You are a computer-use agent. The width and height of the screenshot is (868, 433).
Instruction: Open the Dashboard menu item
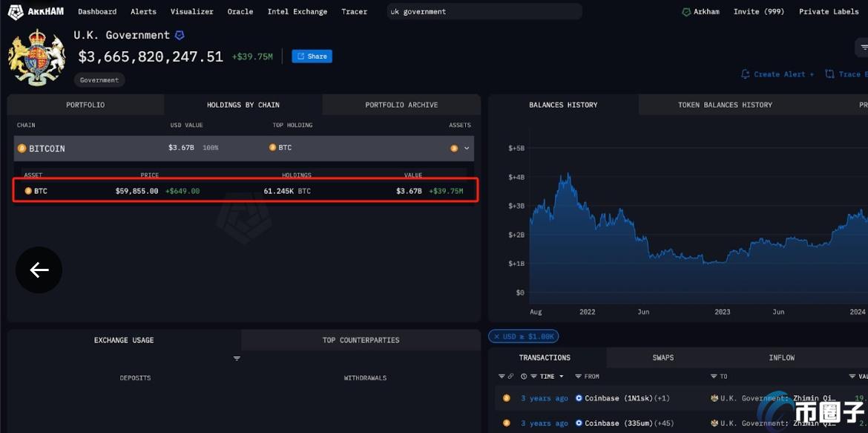(97, 12)
